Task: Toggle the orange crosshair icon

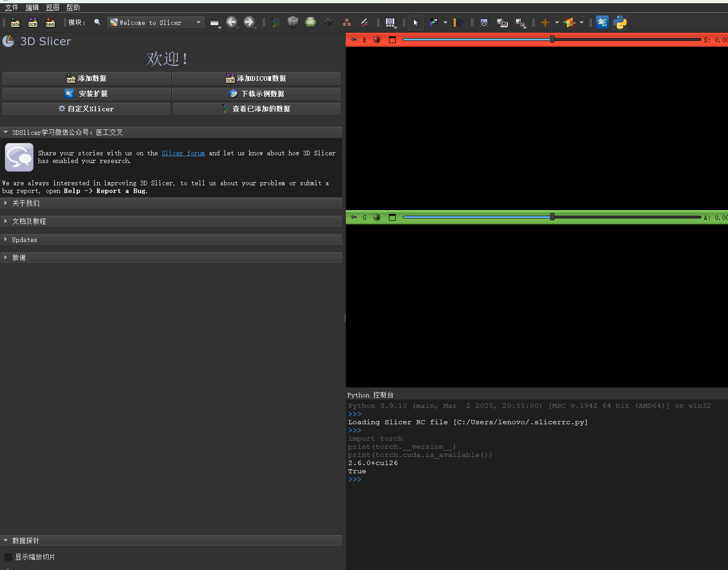Action: (x=546, y=22)
